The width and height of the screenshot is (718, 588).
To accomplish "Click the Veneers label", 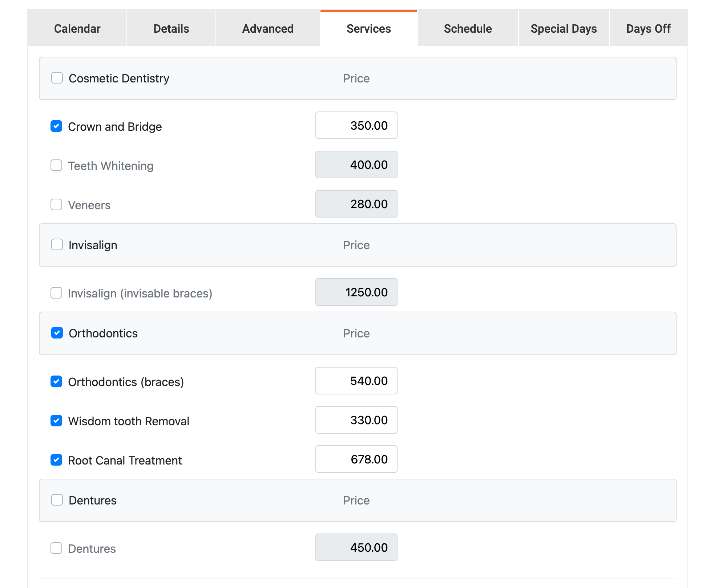I will [89, 205].
